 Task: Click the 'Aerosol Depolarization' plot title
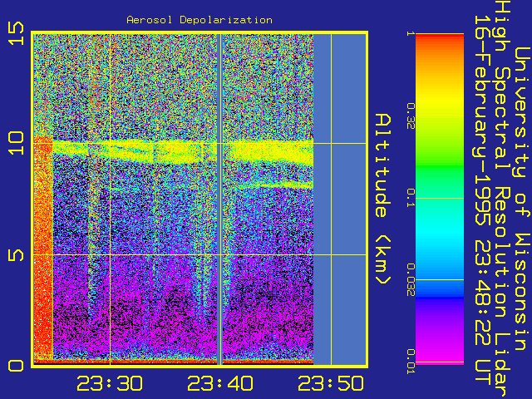click(199, 20)
